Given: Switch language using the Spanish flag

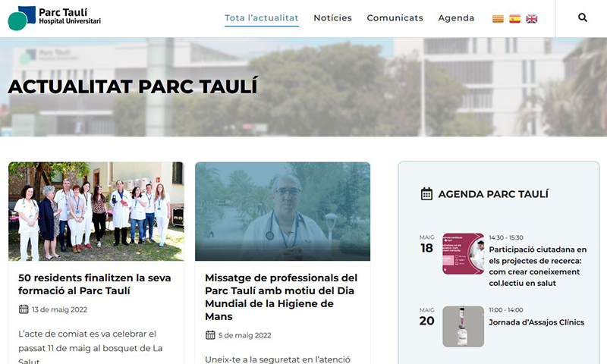Looking at the screenshot, I should coord(514,18).
